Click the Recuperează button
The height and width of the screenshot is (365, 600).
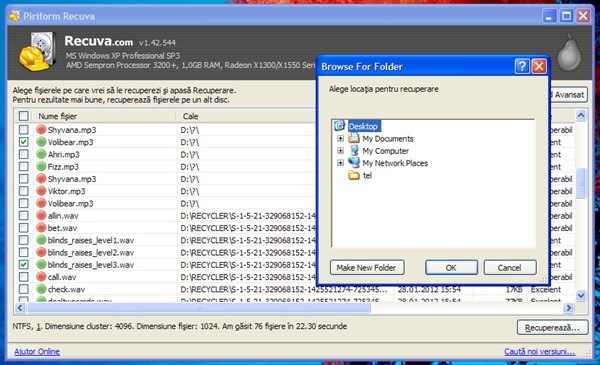click(552, 328)
